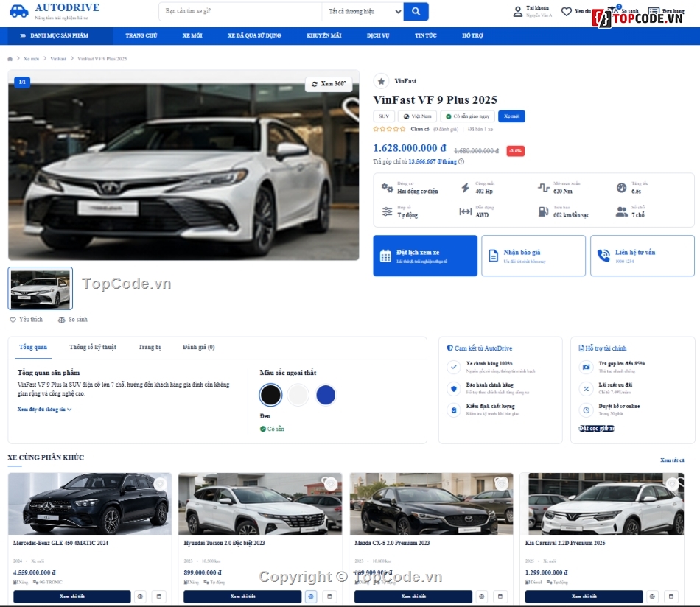This screenshot has width=700, height=607.
Task: Open the Dịch vụ menu item
Action: coord(378,35)
